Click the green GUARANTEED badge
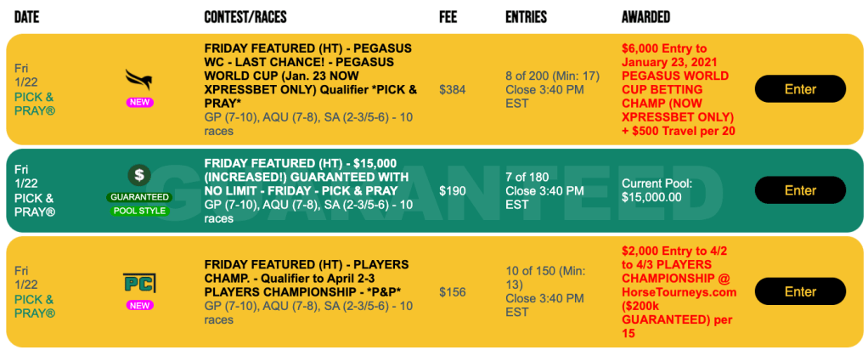This screenshot has height=350, width=868. 138,197
